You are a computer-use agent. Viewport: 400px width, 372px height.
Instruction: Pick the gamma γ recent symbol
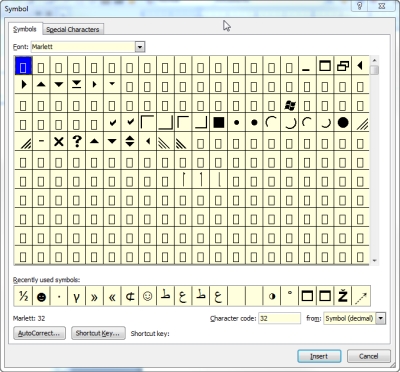(x=77, y=296)
